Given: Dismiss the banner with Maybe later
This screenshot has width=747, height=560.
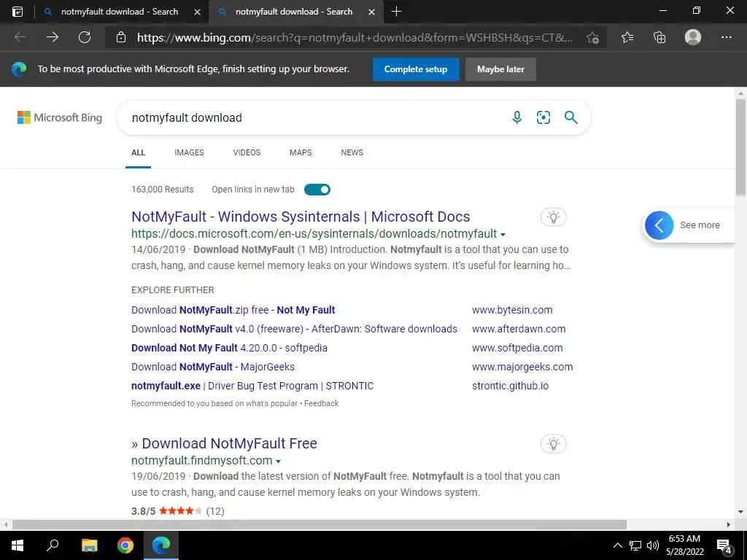Looking at the screenshot, I should pos(500,69).
